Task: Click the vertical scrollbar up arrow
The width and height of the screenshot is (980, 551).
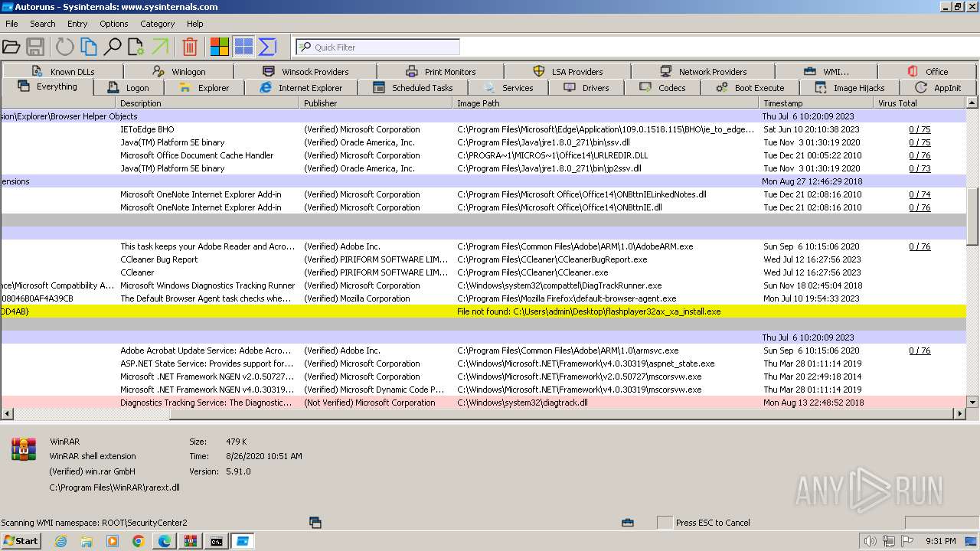Action: (972, 103)
